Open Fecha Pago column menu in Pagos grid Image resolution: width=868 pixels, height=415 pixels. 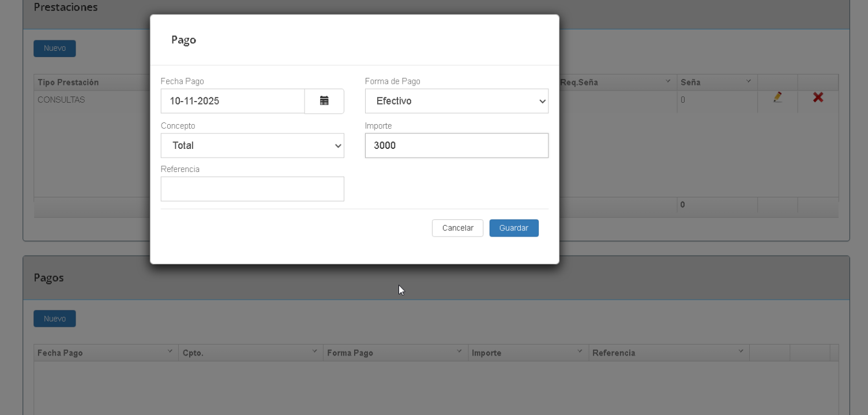click(x=170, y=352)
